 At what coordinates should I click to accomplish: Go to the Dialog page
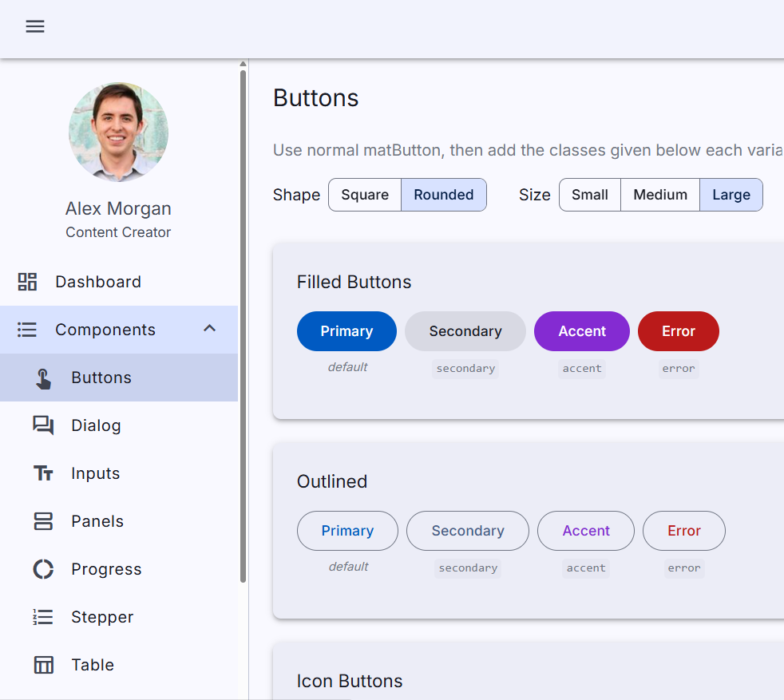pyautogui.click(x=119, y=425)
